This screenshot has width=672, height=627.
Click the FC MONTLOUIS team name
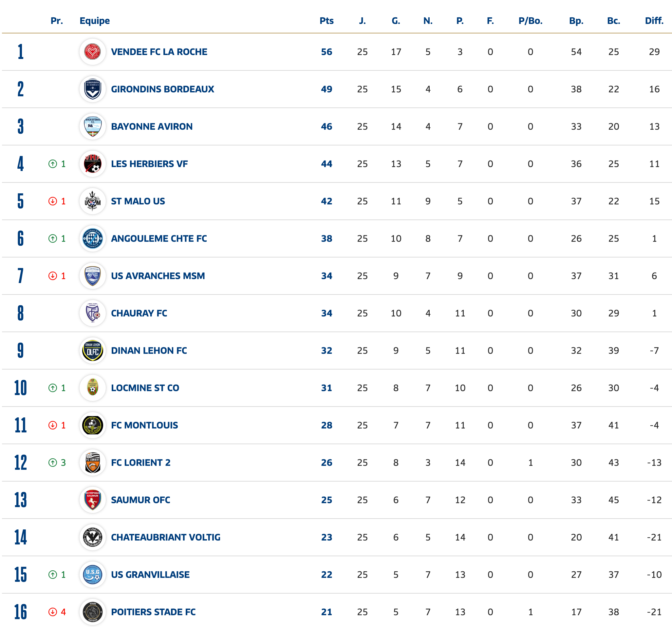(x=144, y=426)
